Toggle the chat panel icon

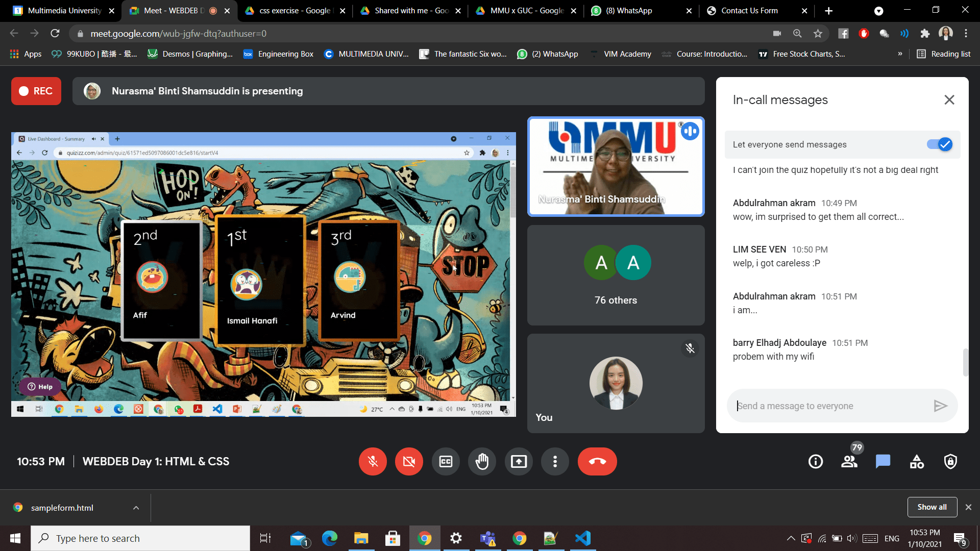(x=883, y=462)
